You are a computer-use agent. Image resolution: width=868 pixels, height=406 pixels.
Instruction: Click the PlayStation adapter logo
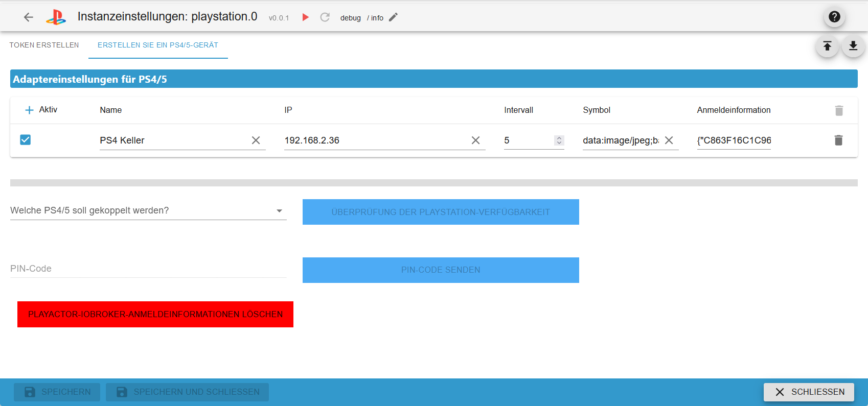(x=56, y=17)
